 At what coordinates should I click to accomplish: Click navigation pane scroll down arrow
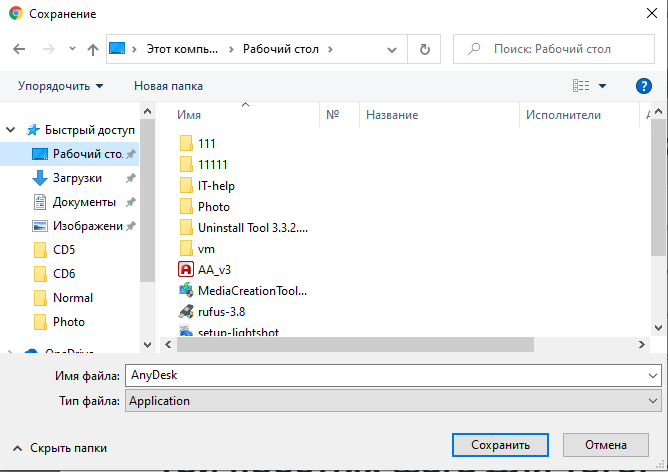coord(147,345)
